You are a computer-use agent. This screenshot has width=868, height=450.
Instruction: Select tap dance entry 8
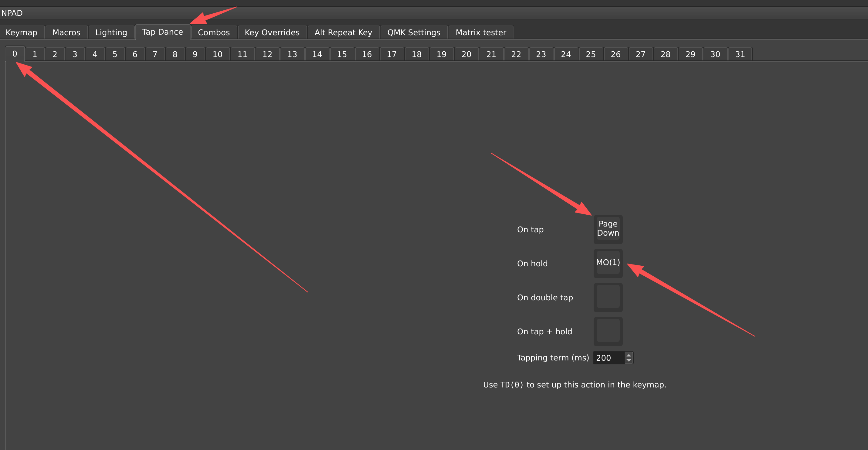pos(175,54)
